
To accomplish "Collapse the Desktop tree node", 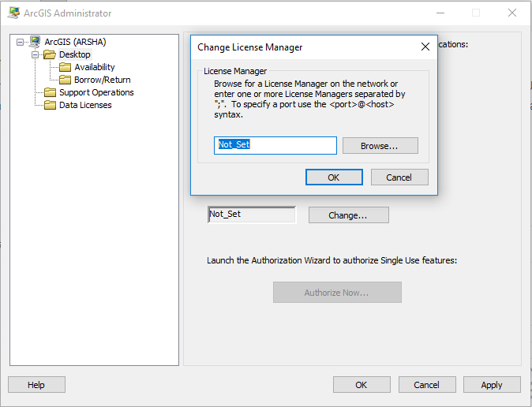I will [35, 54].
